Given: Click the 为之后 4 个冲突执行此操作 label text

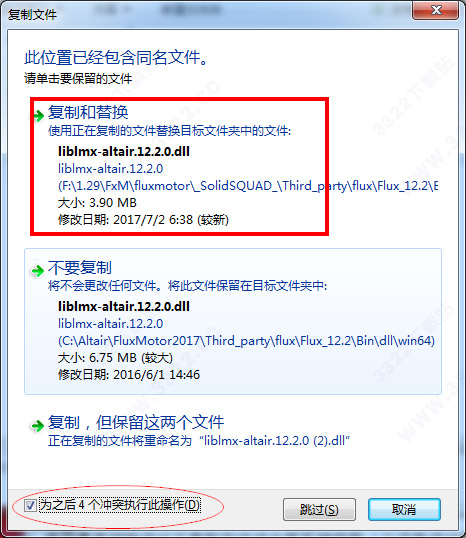Looking at the screenshot, I should [x=119, y=505].
